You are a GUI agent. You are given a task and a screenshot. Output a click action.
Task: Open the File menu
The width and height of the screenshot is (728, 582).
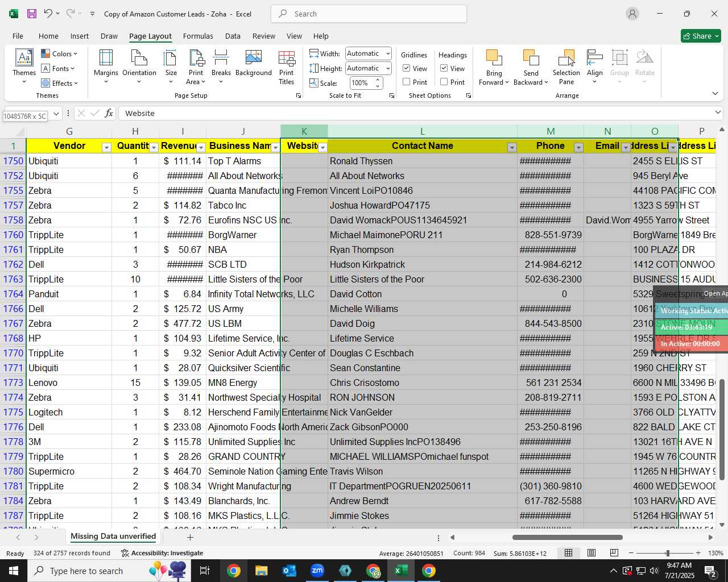tap(18, 36)
